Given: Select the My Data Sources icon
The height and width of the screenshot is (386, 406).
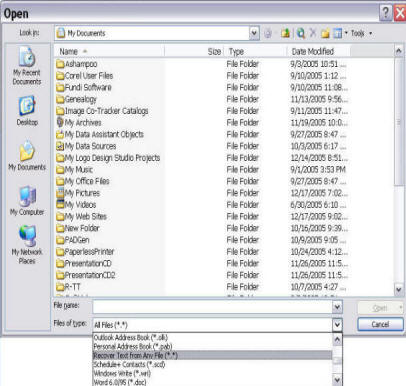Looking at the screenshot, I should click(60, 146).
